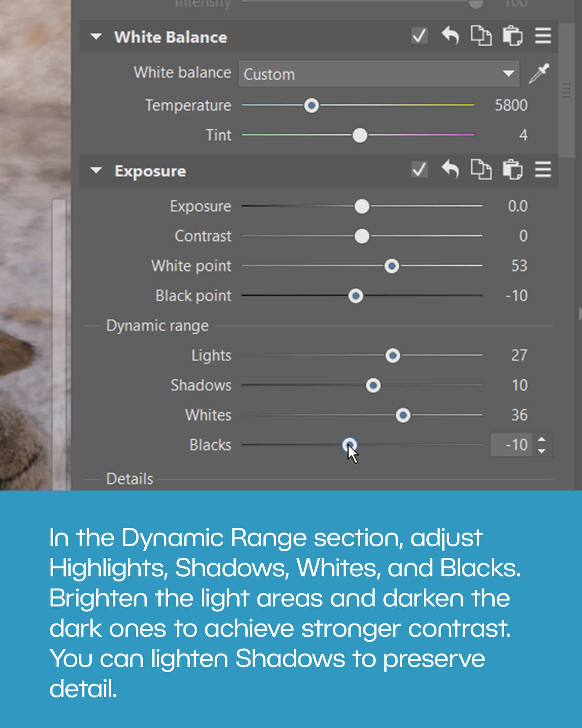
Task: Decrease Blacks value with down stepper
Action: 541,451
